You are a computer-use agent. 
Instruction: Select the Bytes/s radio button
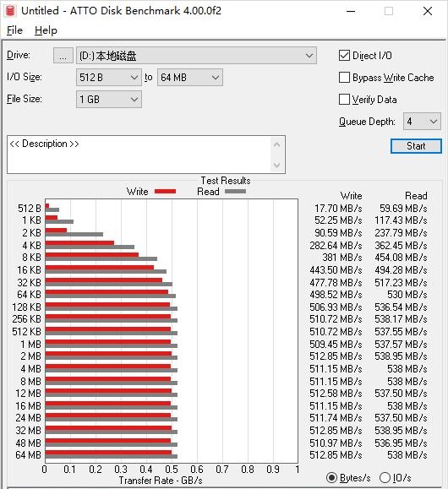[331, 478]
